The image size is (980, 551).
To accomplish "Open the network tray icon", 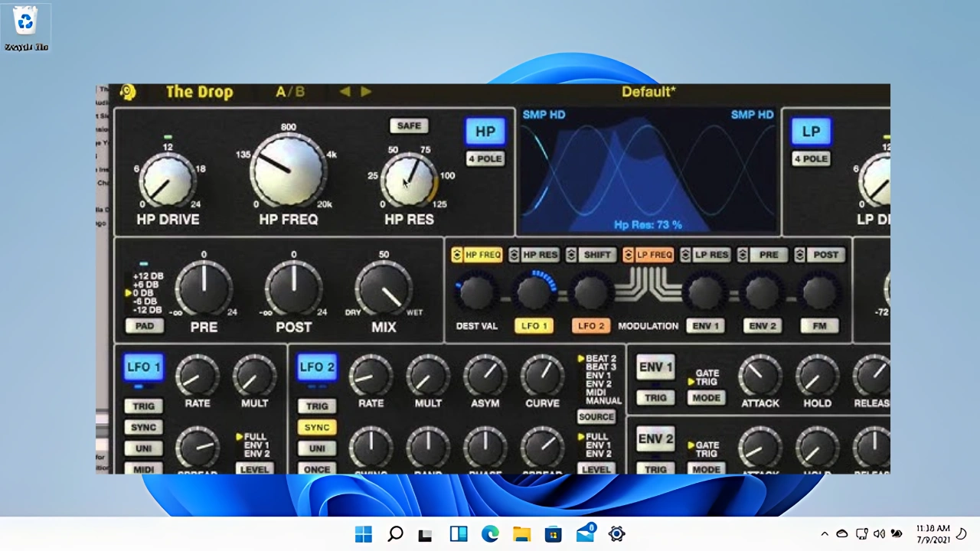I will coord(861,534).
